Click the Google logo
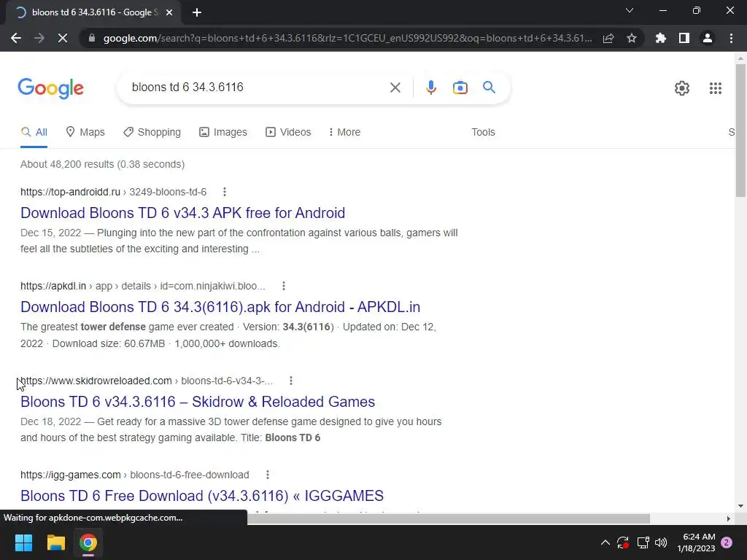The height and width of the screenshot is (560, 747). (x=51, y=88)
